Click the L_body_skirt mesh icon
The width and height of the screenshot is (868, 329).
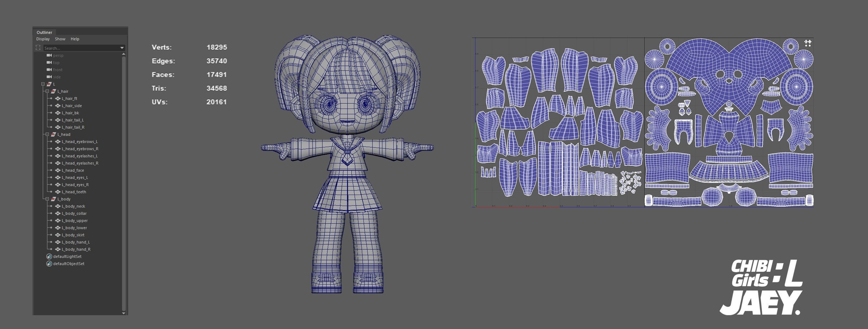coord(58,235)
